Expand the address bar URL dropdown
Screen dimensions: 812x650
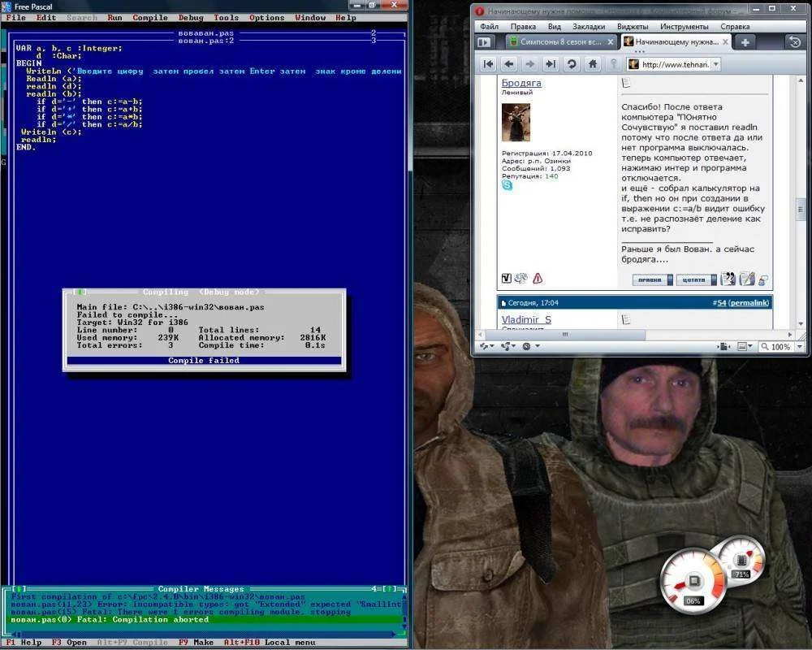[x=715, y=64]
